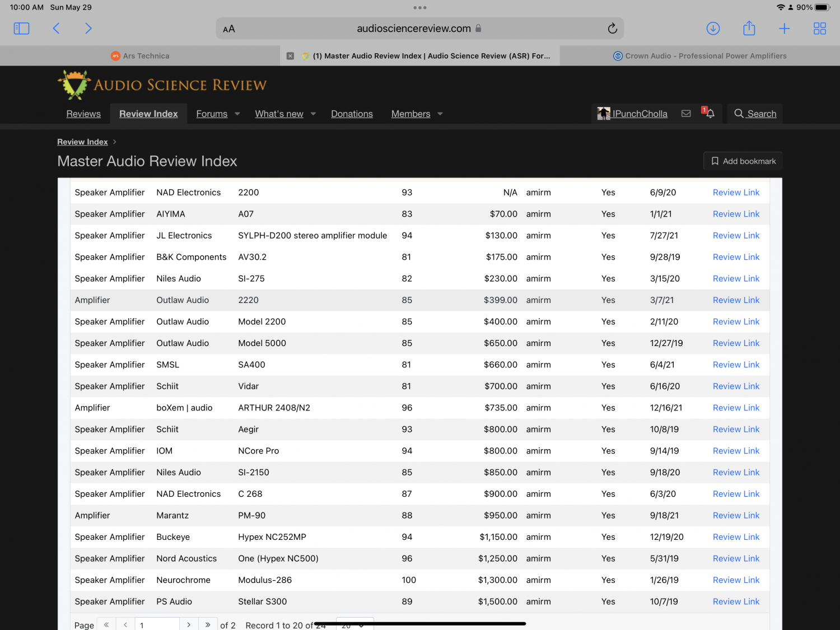
Task: Close the Master Audio Review Index tab
Action: [290, 56]
